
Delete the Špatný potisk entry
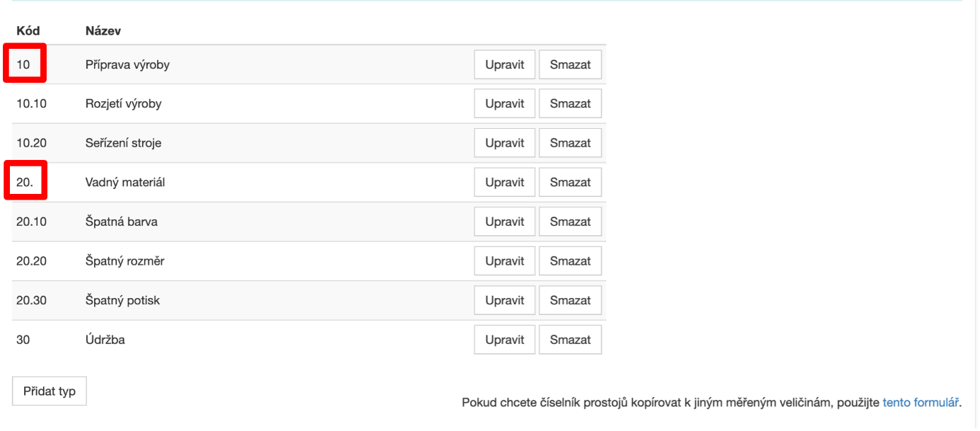[x=570, y=300]
